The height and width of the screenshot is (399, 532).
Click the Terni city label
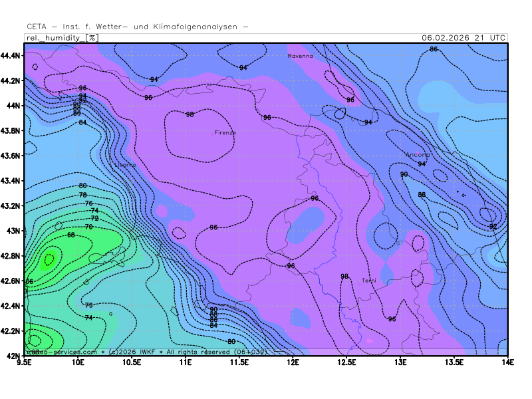click(x=368, y=281)
